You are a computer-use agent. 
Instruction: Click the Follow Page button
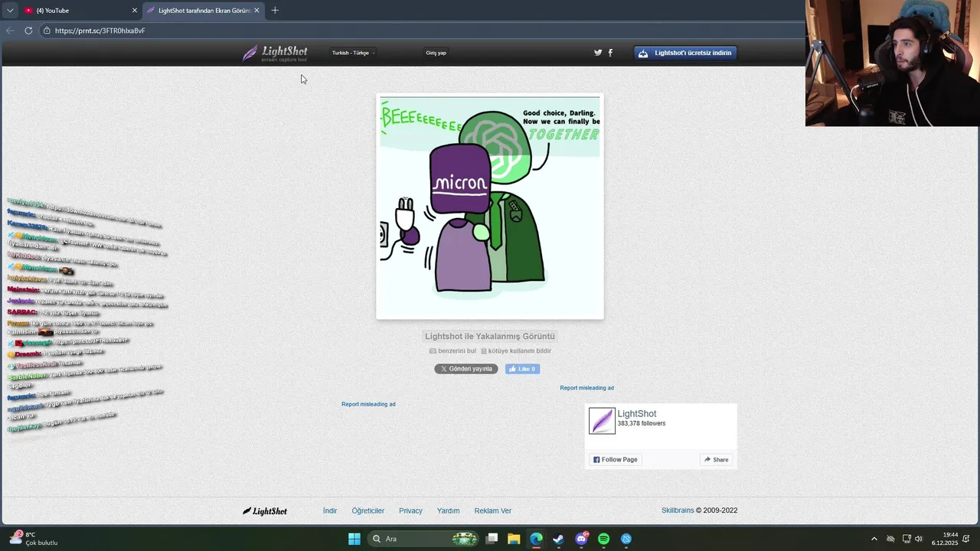[615, 460]
